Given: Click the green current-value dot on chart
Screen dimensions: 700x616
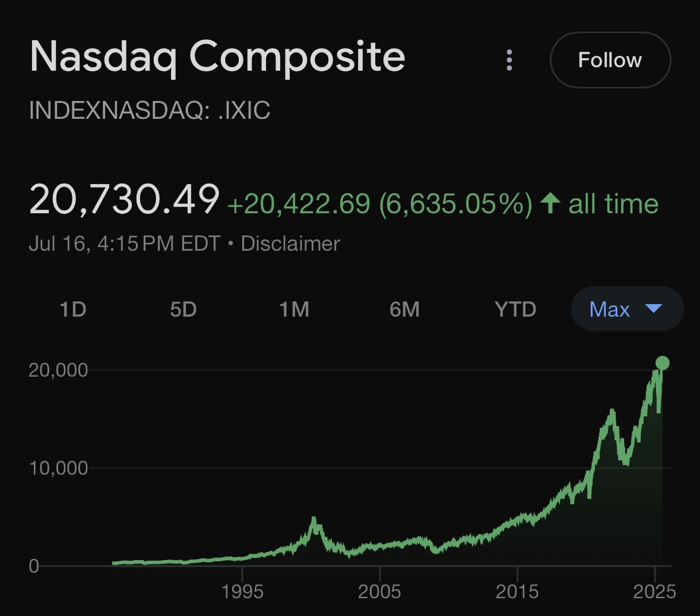Looking at the screenshot, I should coord(663,363).
